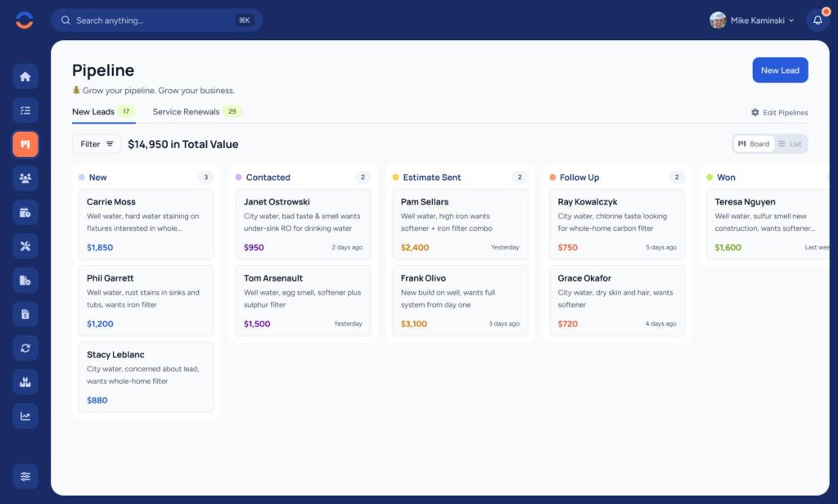Open the wrench and screwdriver tools icon
The width and height of the screenshot is (838, 504).
[25, 246]
